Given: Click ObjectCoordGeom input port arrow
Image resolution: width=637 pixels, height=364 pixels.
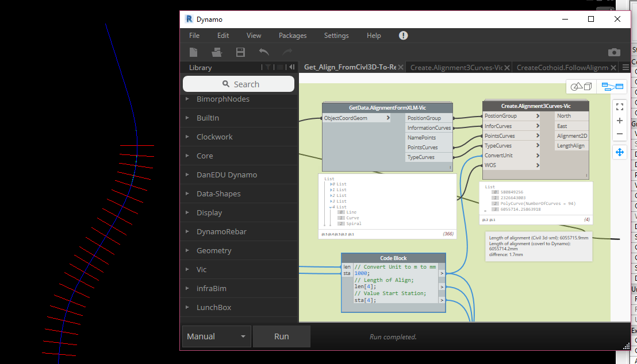Looking at the screenshot, I should (388, 118).
